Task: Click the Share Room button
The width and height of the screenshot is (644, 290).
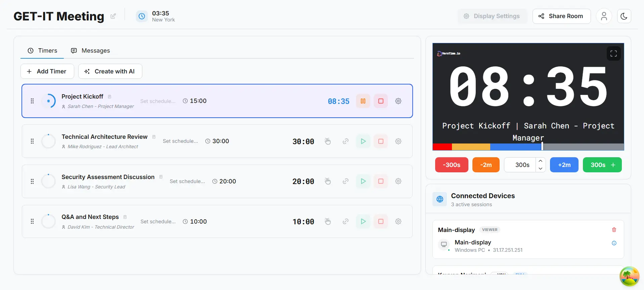Action: [x=561, y=16]
